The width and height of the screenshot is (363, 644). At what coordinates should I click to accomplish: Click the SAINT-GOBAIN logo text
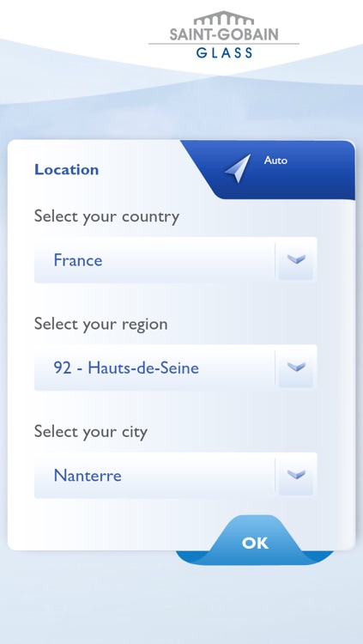click(224, 34)
